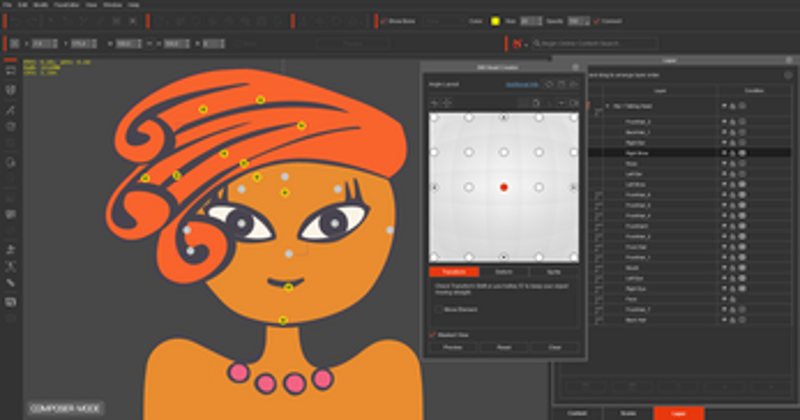
Task: Switch to the Transform tab
Action: (x=454, y=272)
